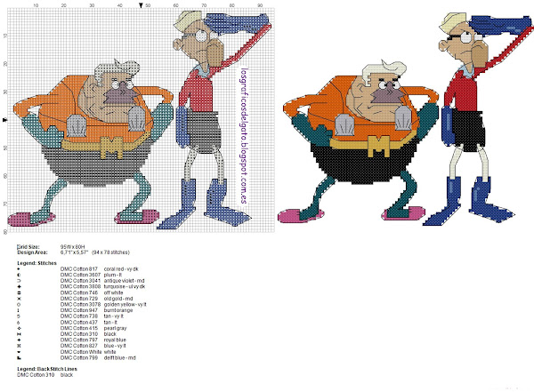Select the 'old gold - md' color name
Image resolution: width=534 pixels, height=392 pixels.
coord(118,299)
